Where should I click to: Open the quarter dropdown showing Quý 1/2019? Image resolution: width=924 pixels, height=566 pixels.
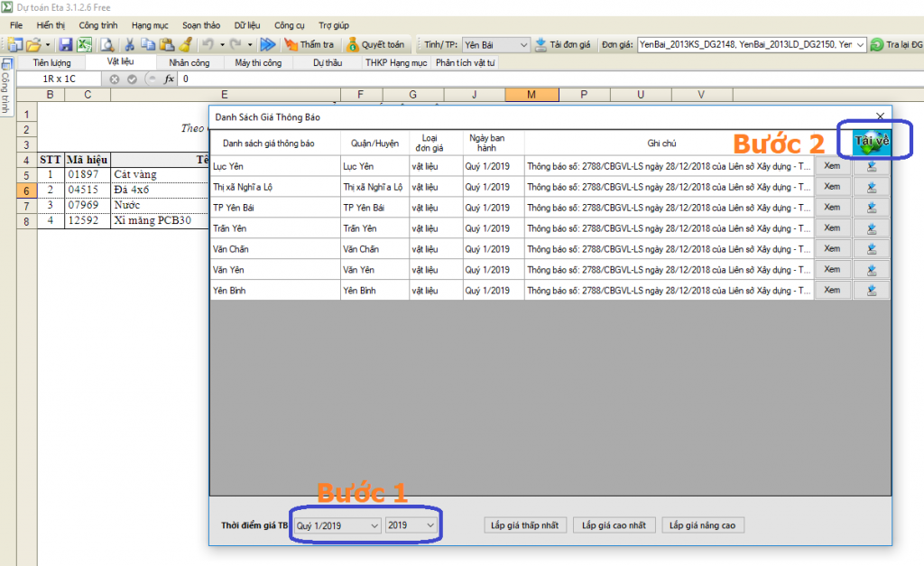pos(337,525)
